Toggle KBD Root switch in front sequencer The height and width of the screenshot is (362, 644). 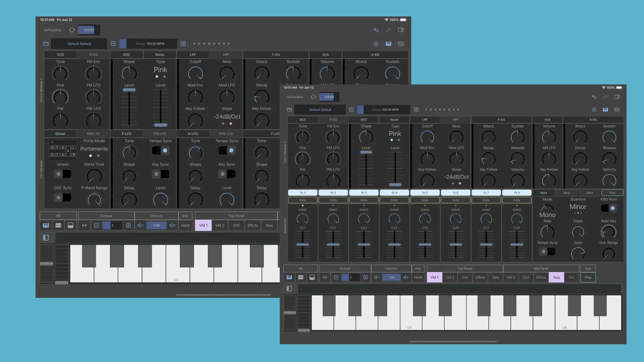click(608, 208)
